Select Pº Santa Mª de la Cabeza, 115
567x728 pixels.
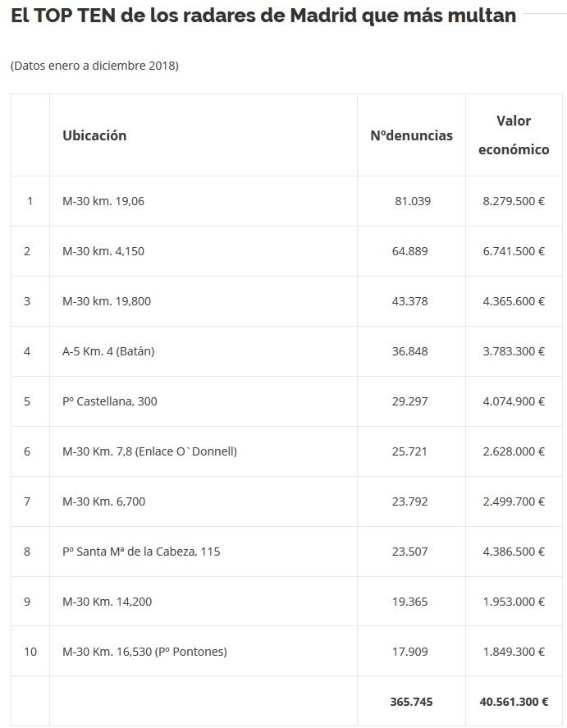tap(141, 552)
